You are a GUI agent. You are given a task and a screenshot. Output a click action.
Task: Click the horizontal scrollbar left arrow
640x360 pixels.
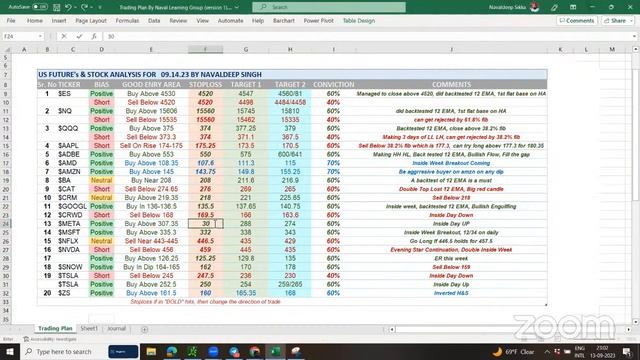(x=392, y=329)
